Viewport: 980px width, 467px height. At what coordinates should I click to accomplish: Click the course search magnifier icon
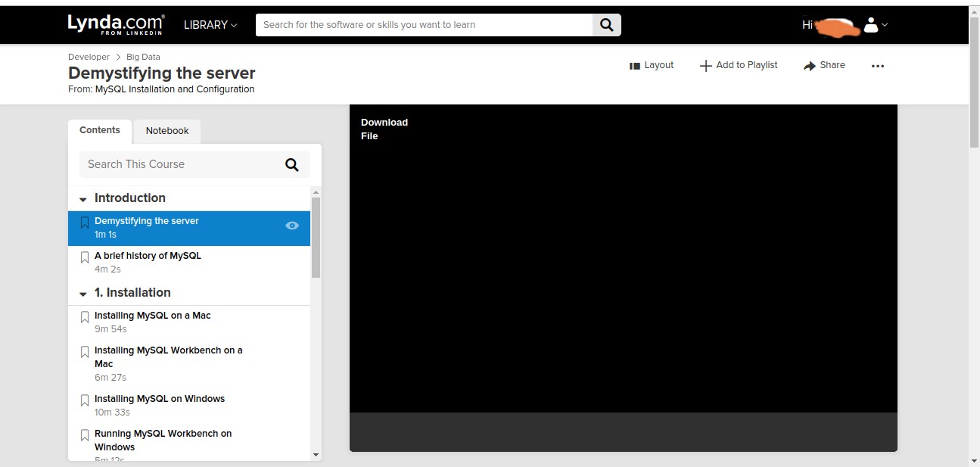coord(292,165)
